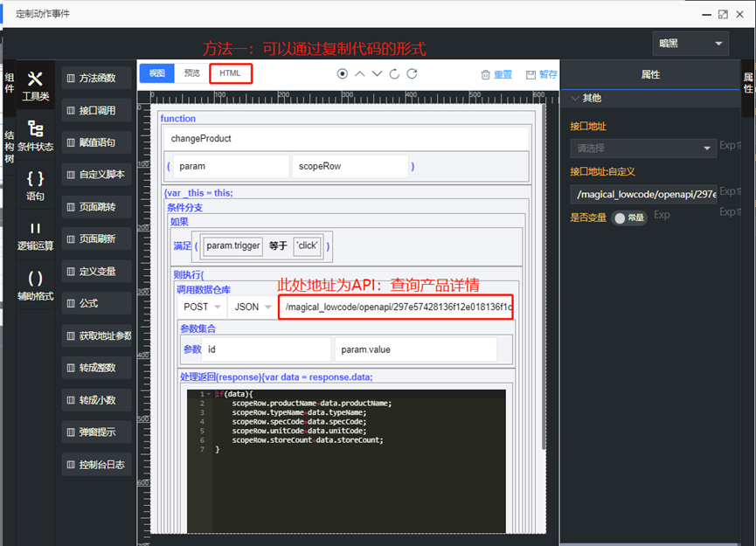The width and height of the screenshot is (756, 546).
Task: Select the 页面跳转 component
Action: [97, 207]
